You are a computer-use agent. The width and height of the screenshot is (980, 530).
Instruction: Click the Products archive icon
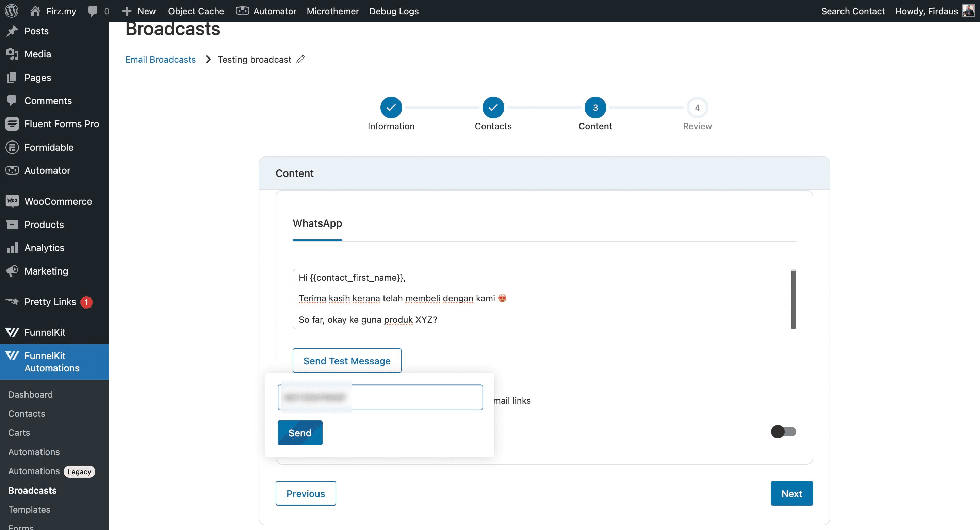click(12, 224)
